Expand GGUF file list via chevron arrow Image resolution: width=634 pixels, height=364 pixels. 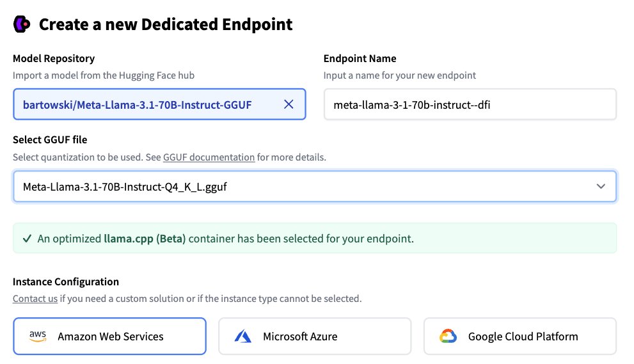[601, 186]
